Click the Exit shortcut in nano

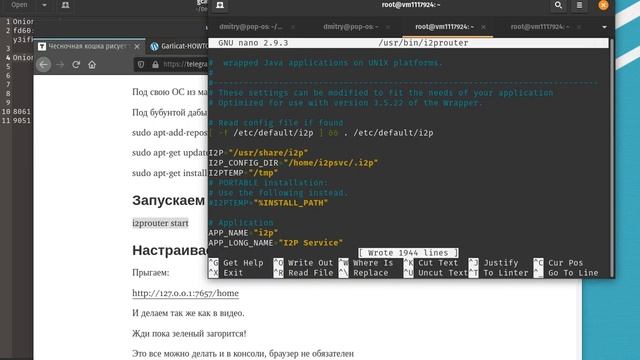point(226,273)
